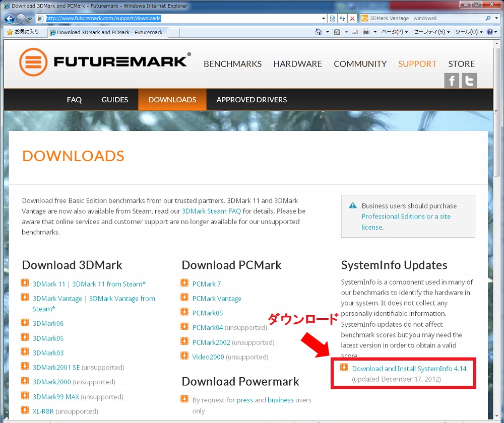Expand the Help dropdown arrow
The width and height of the screenshot is (504, 423).
pos(496,32)
